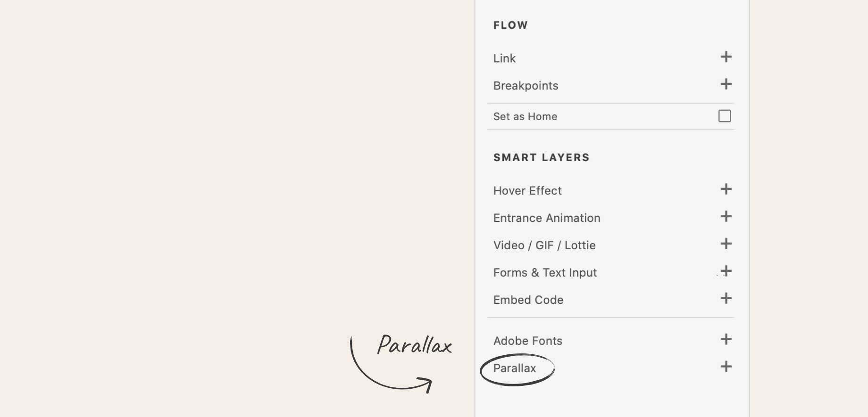This screenshot has height=417, width=868.
Task: Expand the Embed Code row
Action: point(528,300)
